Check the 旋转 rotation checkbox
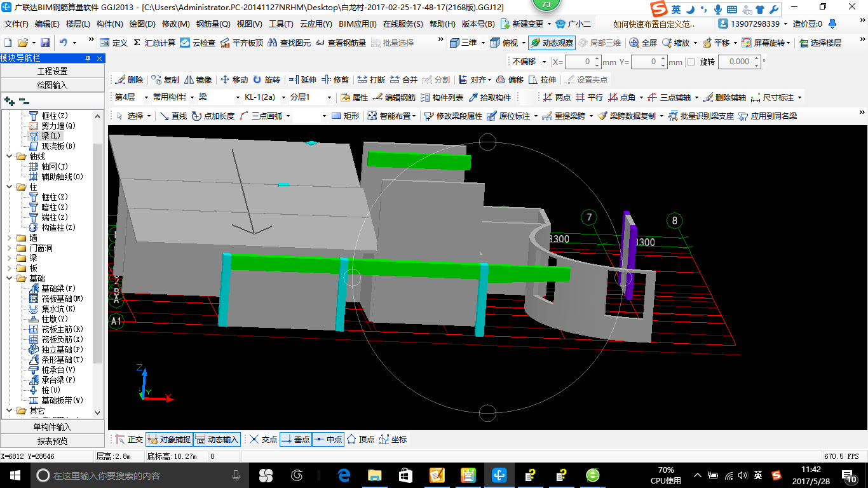 pos(691,62)
